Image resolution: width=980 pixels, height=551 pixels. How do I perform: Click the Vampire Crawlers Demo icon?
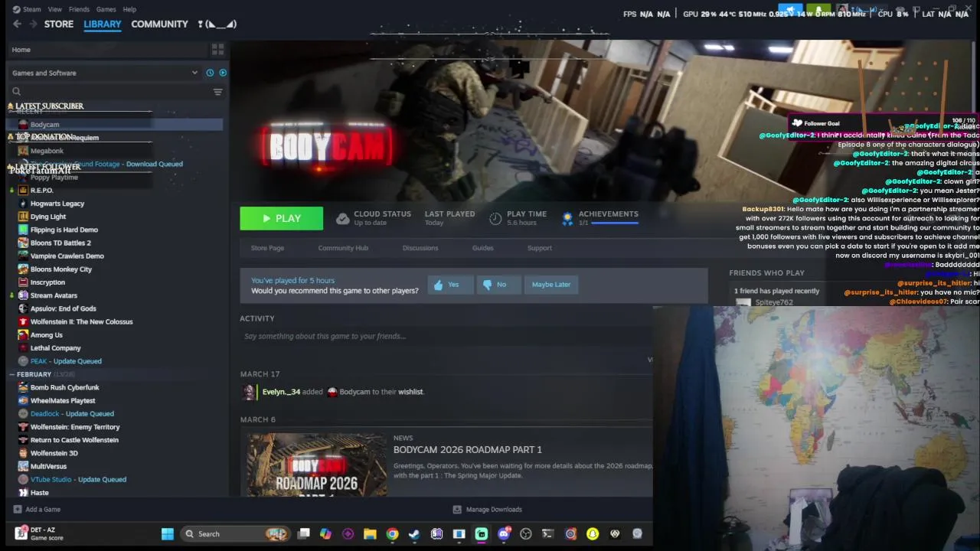click(x=23, y=256)
